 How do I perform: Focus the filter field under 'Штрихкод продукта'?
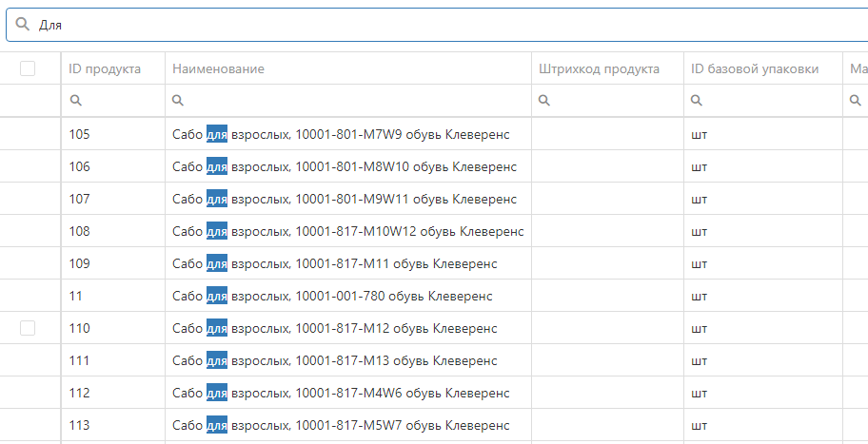608,101
